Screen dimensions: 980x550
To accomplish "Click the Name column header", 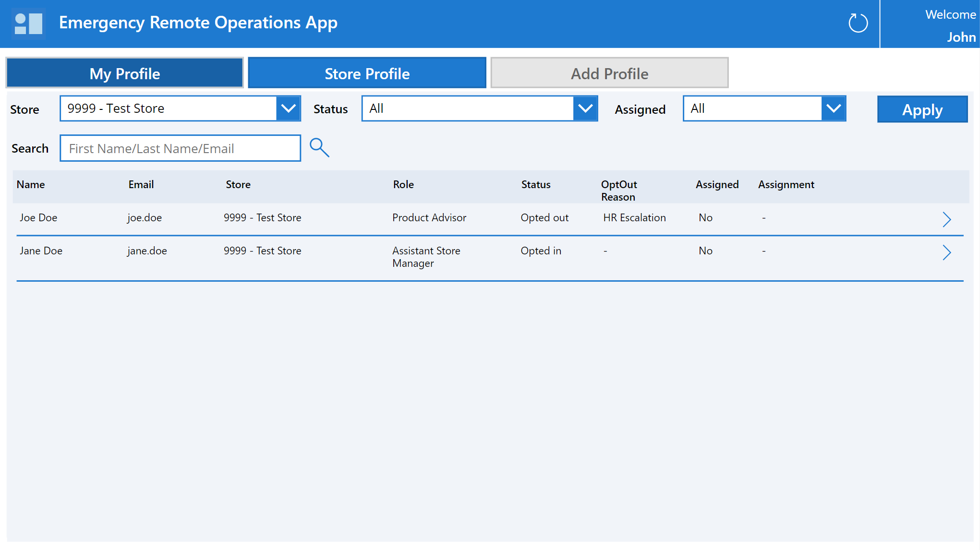I will click(31, 184).
